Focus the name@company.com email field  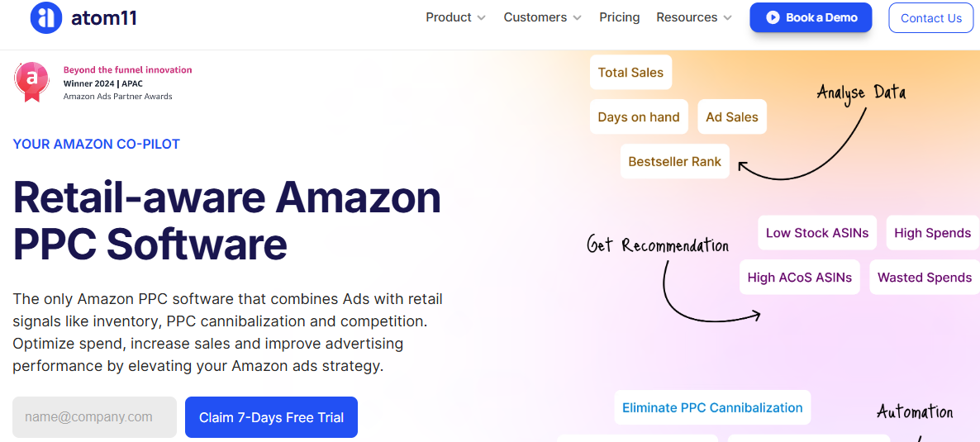click(x=94, y=417)
